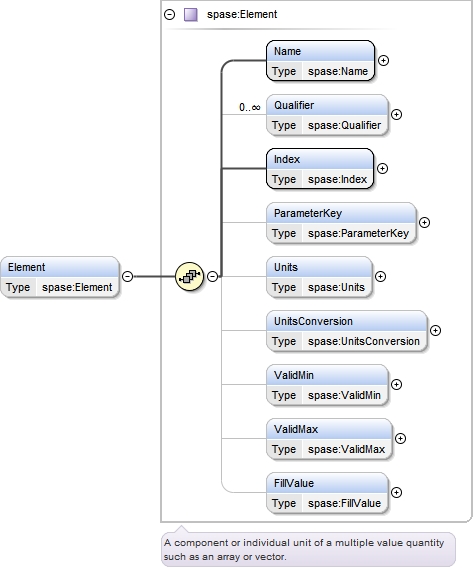
Task: Select the Name element box
Action: (x=320, y=61)
